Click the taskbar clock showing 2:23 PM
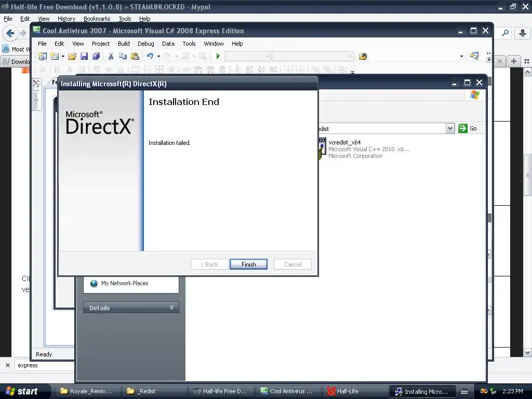532x399 pixels. [513, 391]
